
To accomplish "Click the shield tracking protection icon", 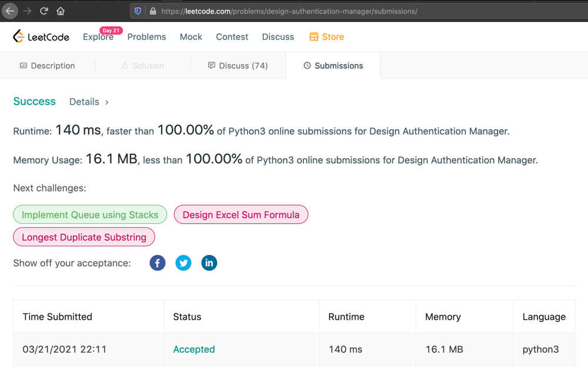I will click(x=138, y=11).
